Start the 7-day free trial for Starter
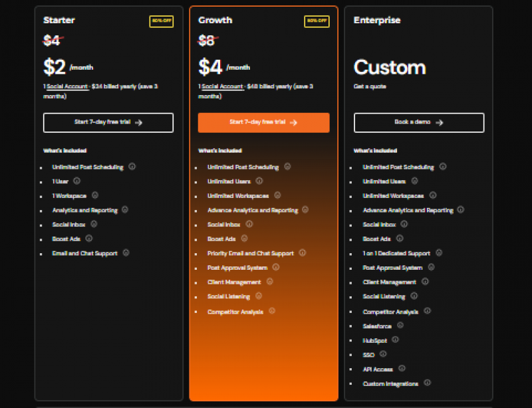Screen dimensions: 532x408 [x=108, y=122]
